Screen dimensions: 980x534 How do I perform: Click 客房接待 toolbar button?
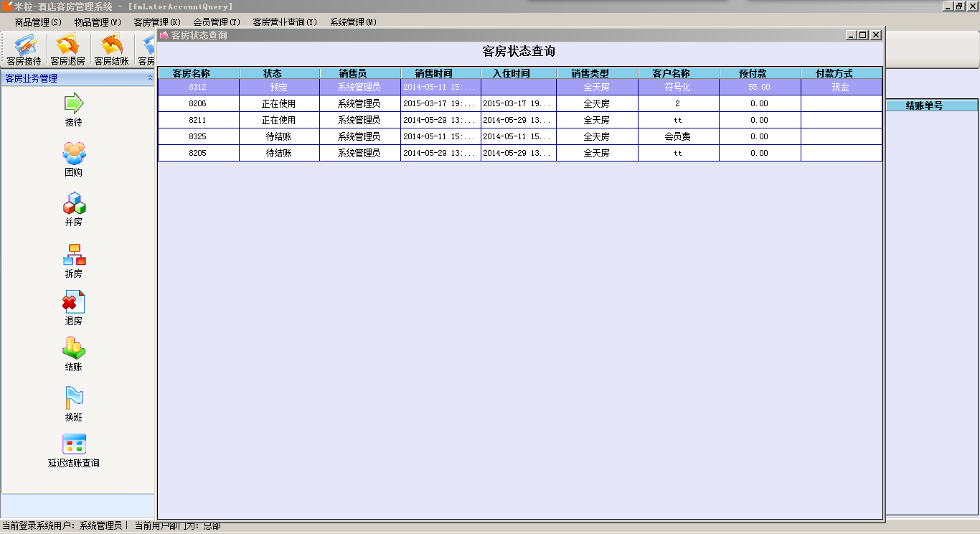click(x=24, y=50)
